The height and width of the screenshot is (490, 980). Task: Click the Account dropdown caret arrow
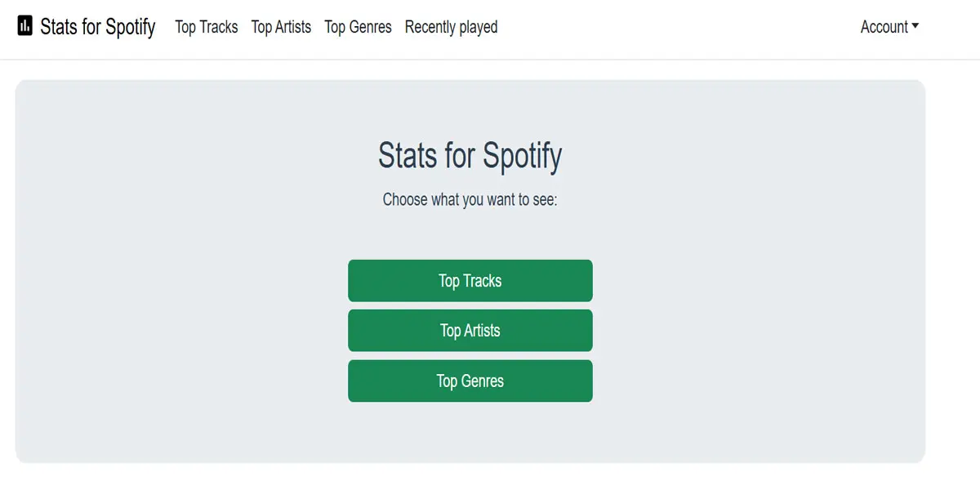coord(915,26)
